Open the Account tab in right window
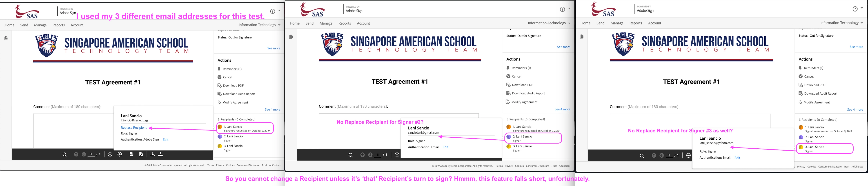Screen dimensions: 868x186 [x=654, y=23]
